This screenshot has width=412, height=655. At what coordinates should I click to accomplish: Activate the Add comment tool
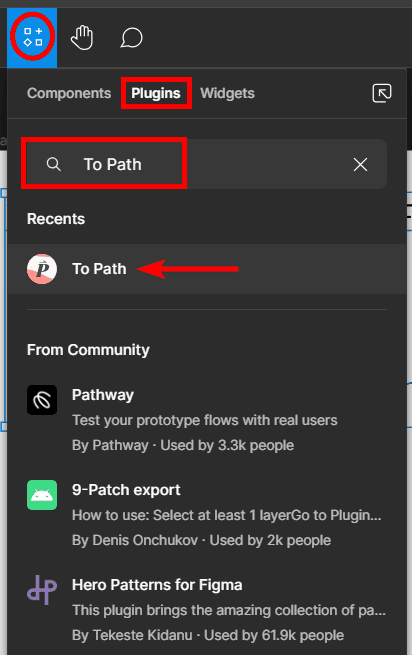point(132,38)
